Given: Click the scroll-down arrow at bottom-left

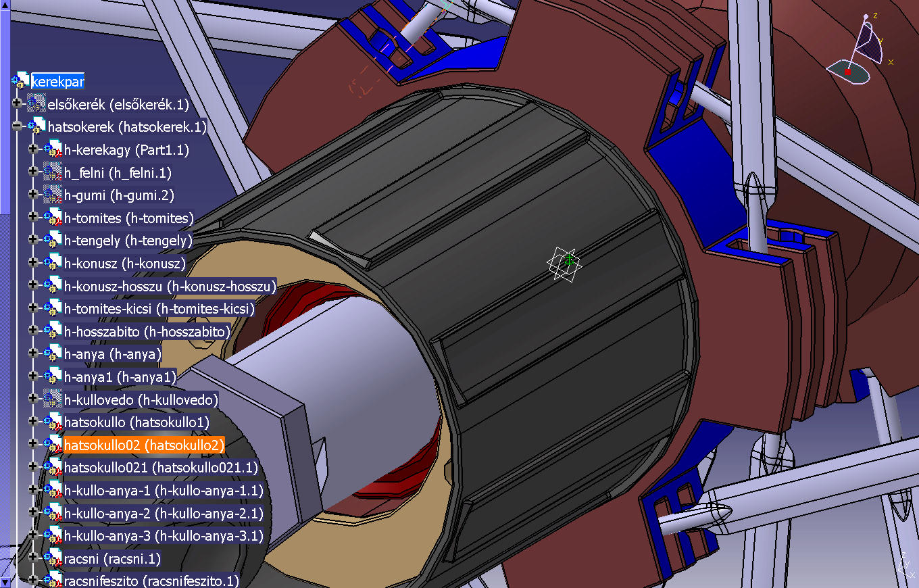Looking at the screenshot, I should pyautogui.click(x=5, y=582).
